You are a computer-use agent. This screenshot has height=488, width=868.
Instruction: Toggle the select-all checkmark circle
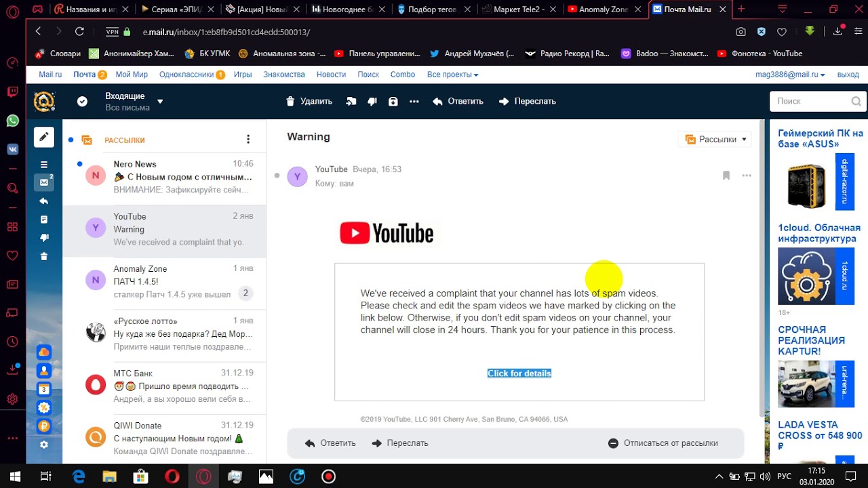(x=82, y=102)
